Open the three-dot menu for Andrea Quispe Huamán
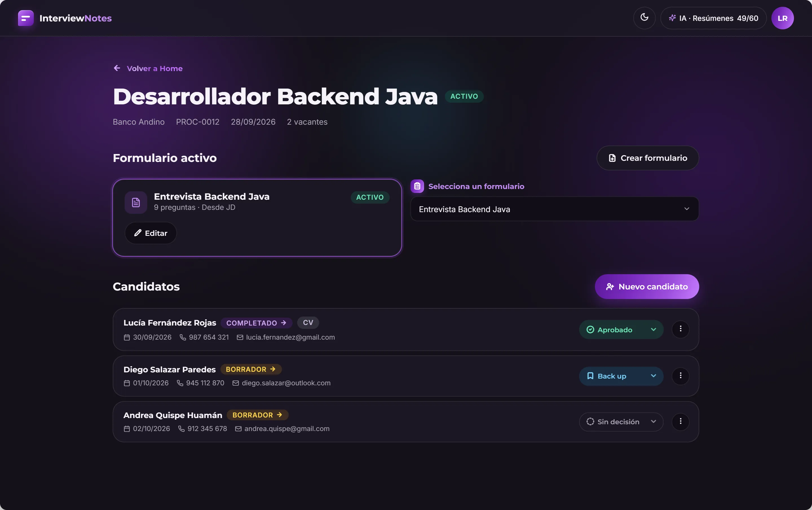812x510 pixels. point(680,421)
